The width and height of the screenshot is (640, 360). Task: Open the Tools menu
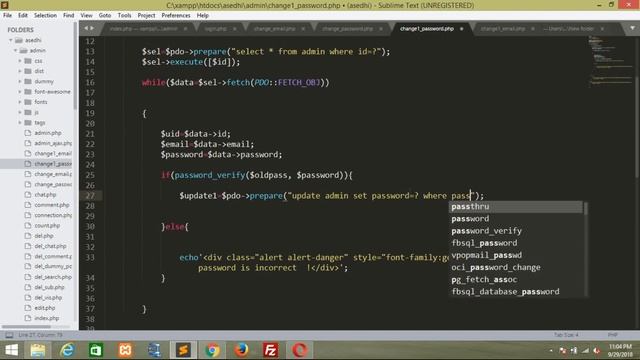pos(124,15)
